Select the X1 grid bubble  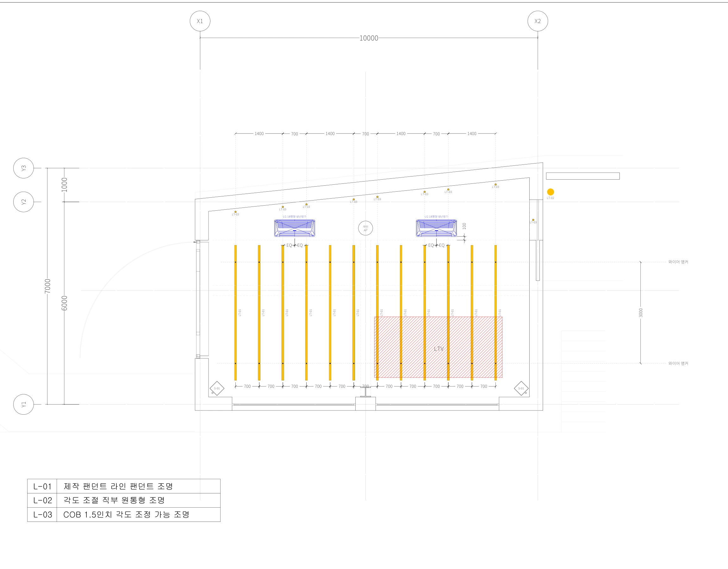[200, 21]
